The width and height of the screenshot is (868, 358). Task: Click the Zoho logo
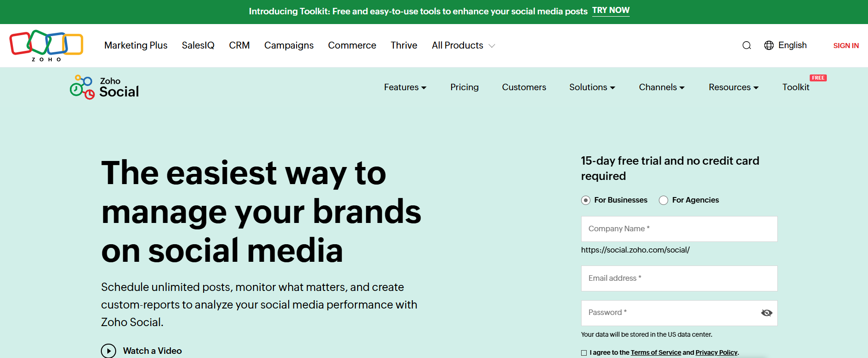[x=46, y=45]
